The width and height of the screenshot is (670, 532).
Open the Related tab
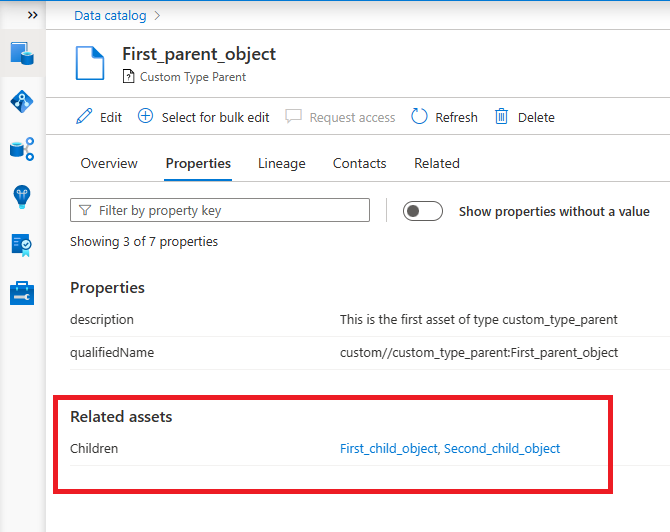pos(436,163)
